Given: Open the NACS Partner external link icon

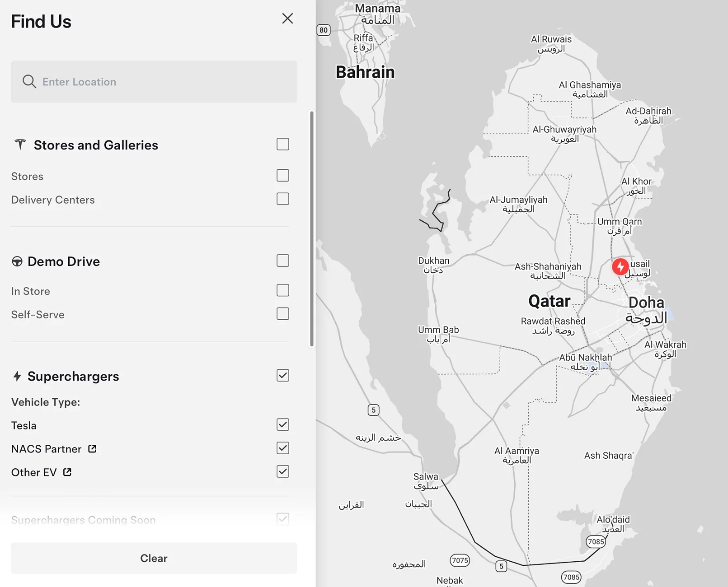Looking at the screenshot, I should tap(92, 449).
